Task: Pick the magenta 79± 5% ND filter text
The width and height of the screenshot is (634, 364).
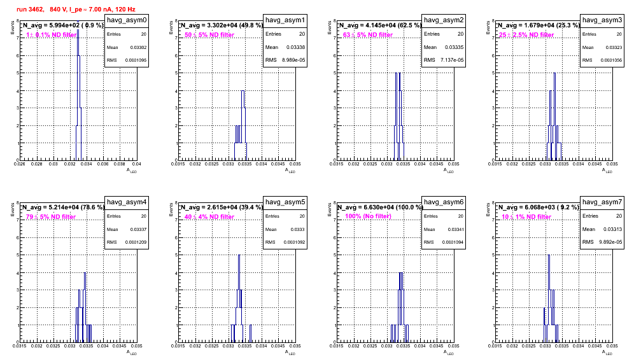Action: [51, 217]
